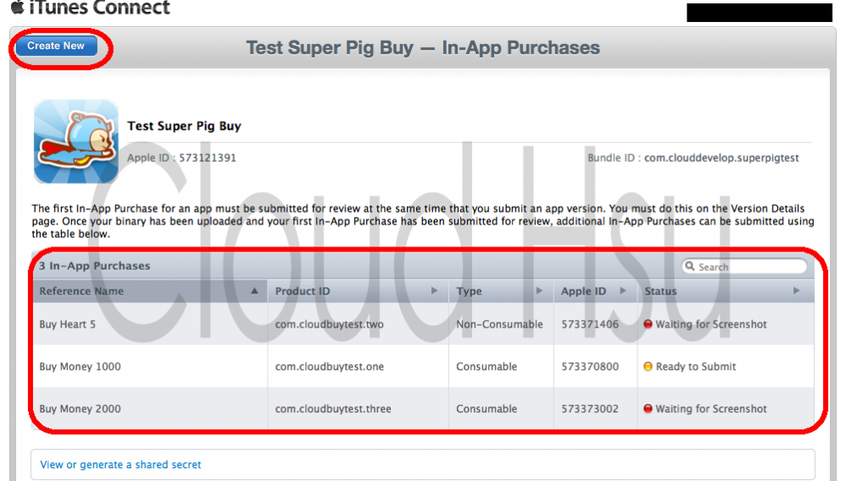Open the Buy Money 1000 purchase

[80, 367]
